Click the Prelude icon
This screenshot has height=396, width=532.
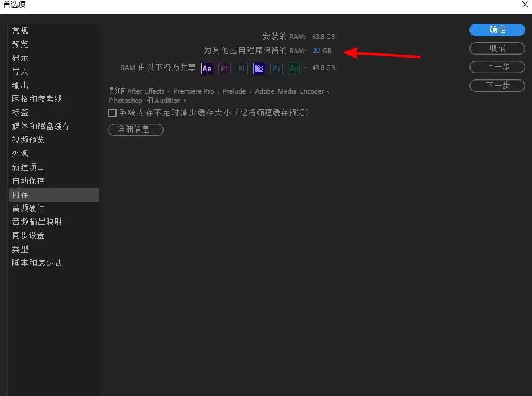pyautogui.click(x=241, y=68)
